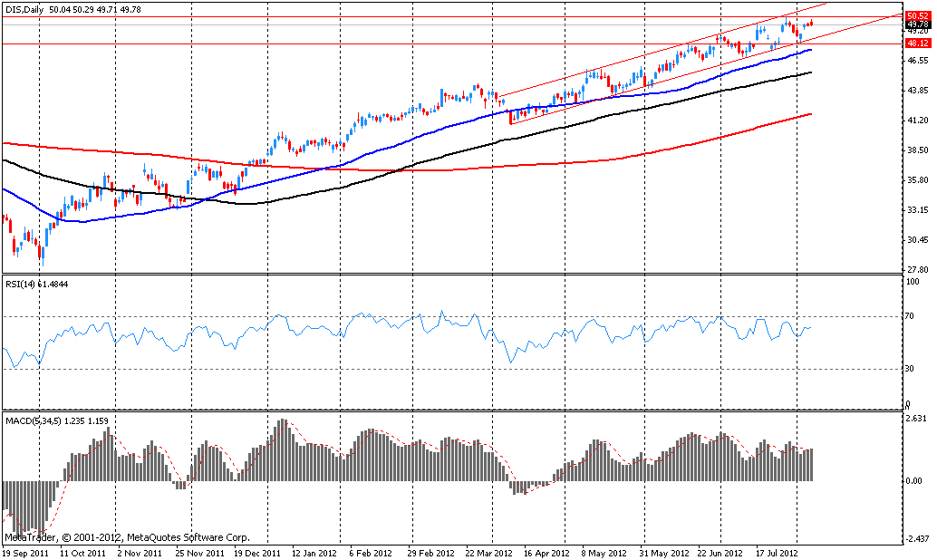
Task: Click the 25 Nov 2011 date label
Action: click(201, 553)
